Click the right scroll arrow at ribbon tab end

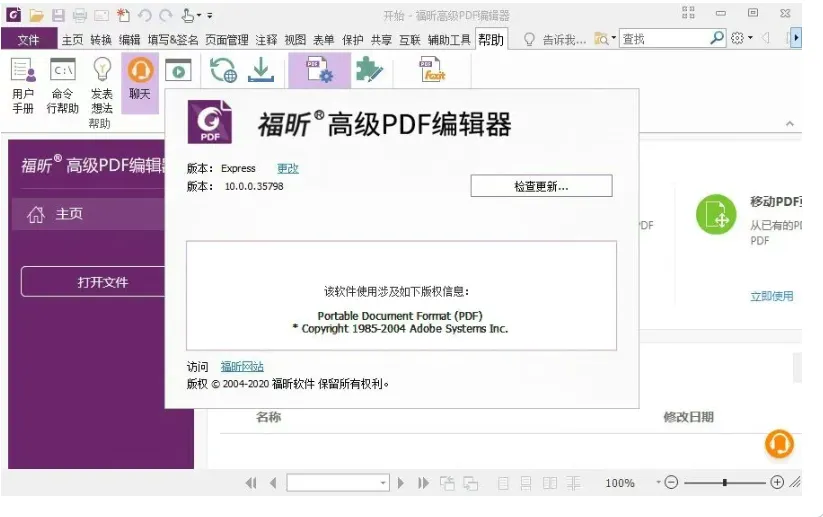tap(796, 38)
